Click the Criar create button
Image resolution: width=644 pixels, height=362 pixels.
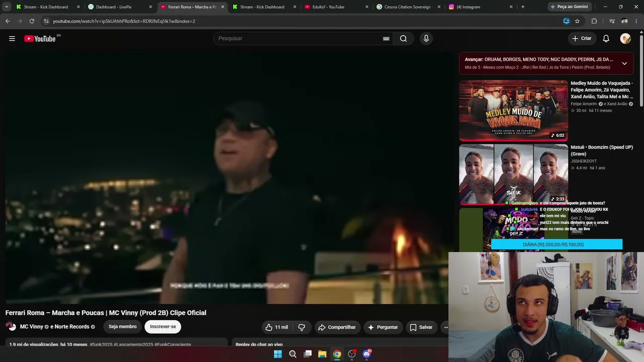tap(582, 39)
